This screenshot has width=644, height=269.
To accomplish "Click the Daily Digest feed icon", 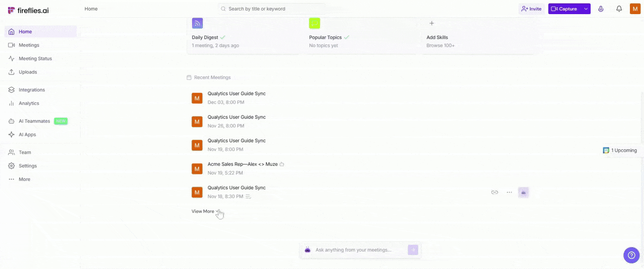I will pyautogui.click(x=197, y=23).
